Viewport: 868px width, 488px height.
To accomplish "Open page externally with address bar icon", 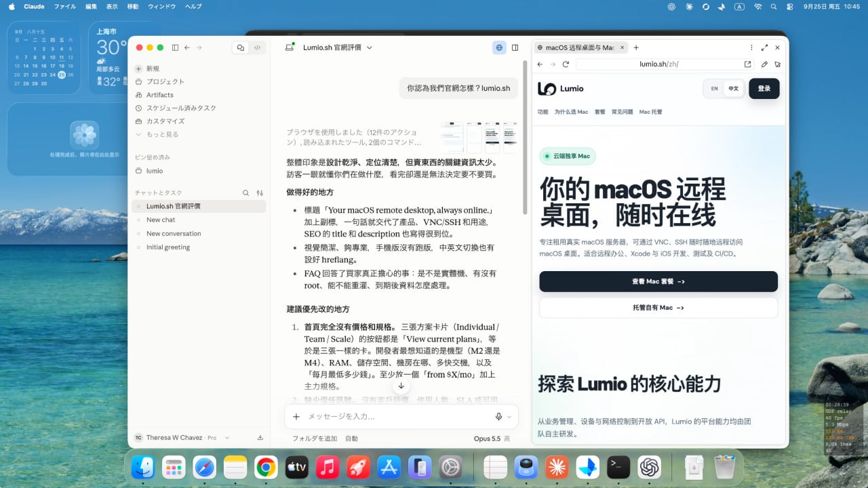I will [748, 64].
